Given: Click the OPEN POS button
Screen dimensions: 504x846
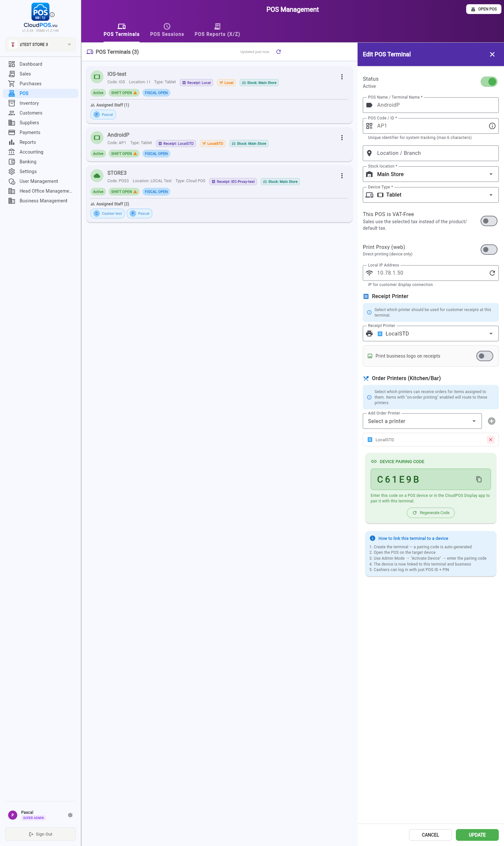Looking at the screenshot, I should point(484,9).
